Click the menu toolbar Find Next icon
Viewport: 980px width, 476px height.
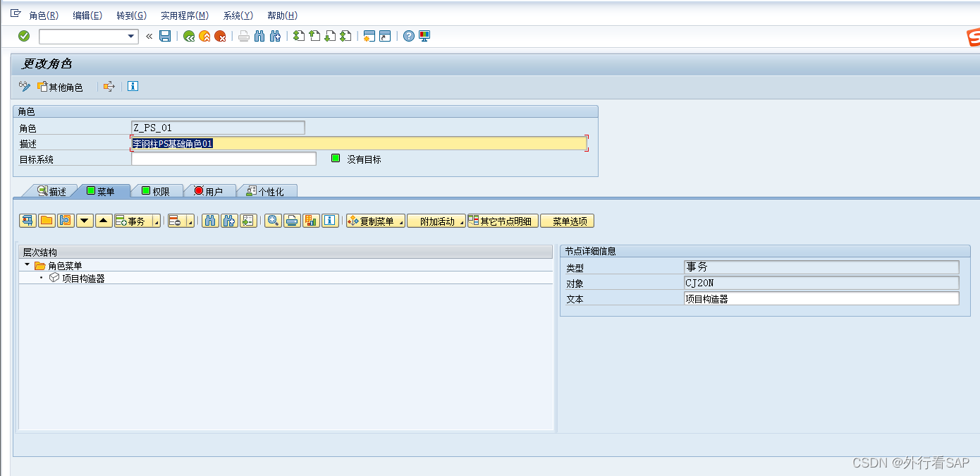229,221
